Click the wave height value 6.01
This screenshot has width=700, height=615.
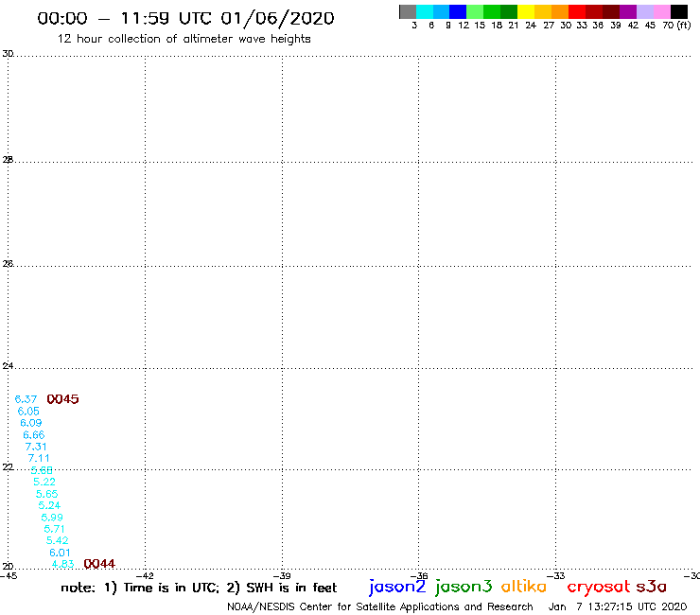tap(60, 553)
